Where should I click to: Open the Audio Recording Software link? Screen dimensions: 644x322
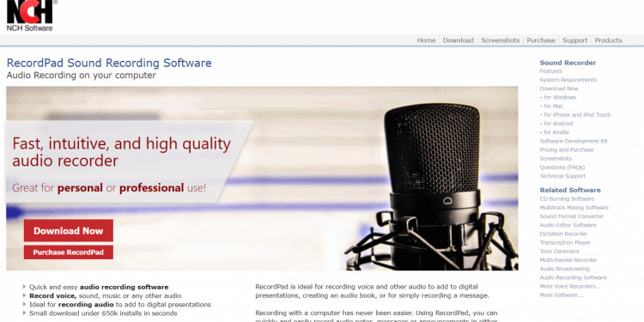(x=573, y=277)
